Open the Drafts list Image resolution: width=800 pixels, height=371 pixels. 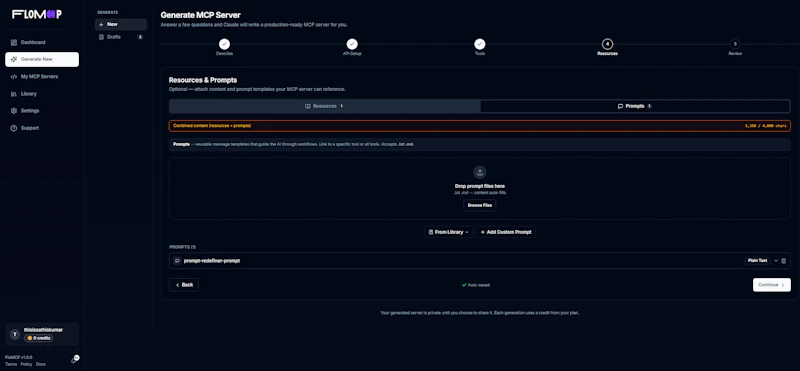(x=121, y=37)
